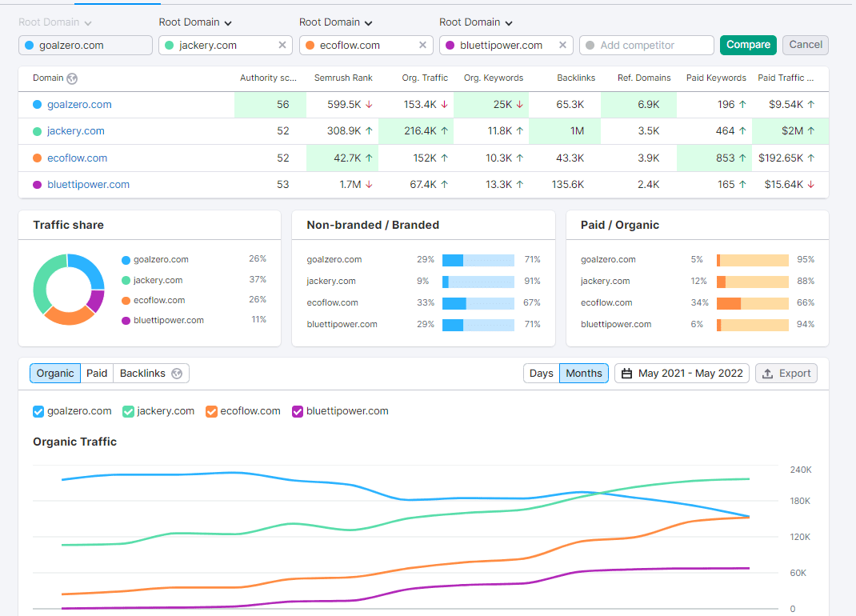Click down arrow by goalzero Semrush Rank
856x616 pixels.
coord(369,104)
